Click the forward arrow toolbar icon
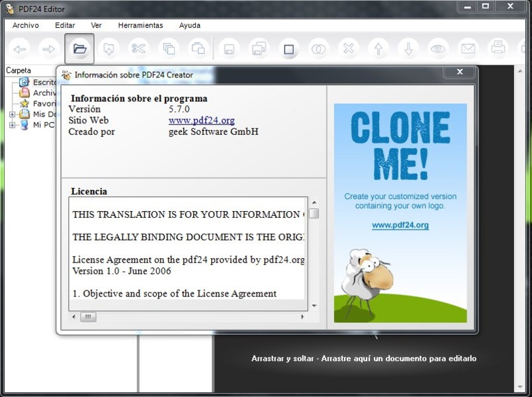Image resolution: width=532 pixels, height=397 pixels. pyautogui.click(x=49, y=49)
